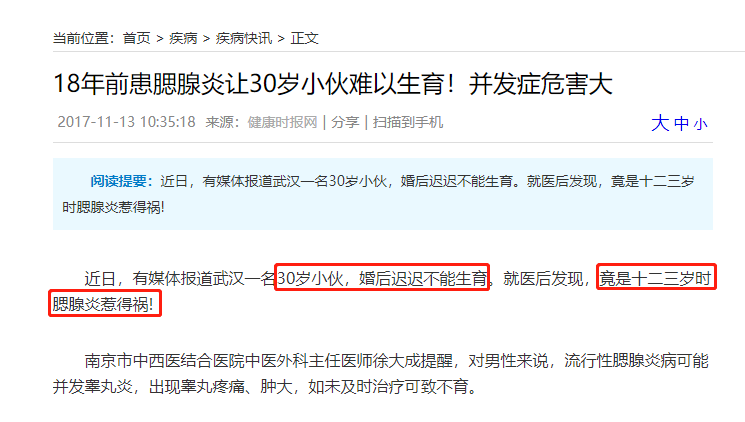Open the 疾病快讯 breadcrumb link
The height and width of the screenshot is (422, 745).
click(x=244, y=38)
